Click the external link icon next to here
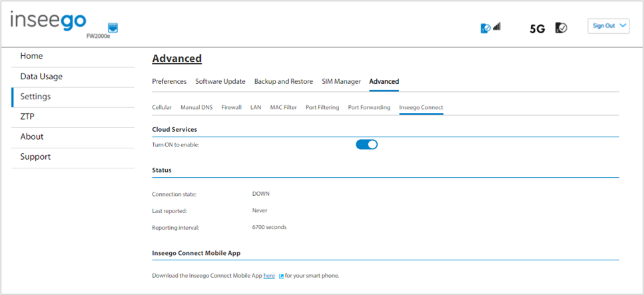Viewport: 644px width, 295px height. (281, 276)
